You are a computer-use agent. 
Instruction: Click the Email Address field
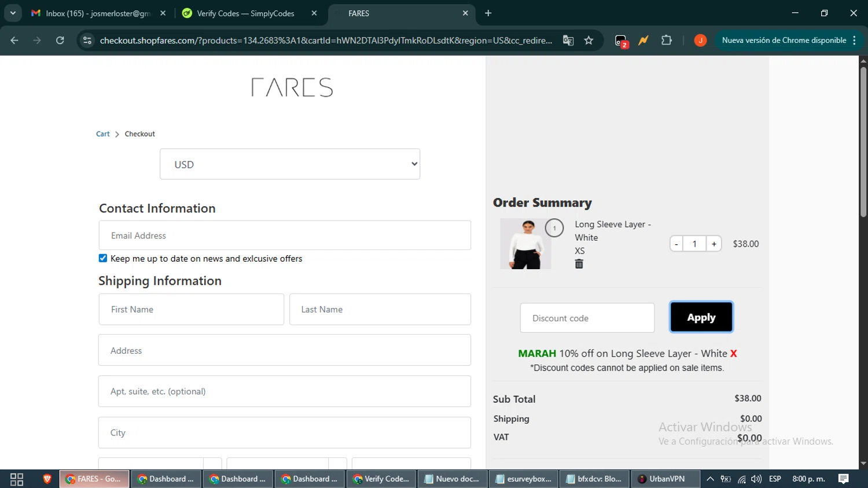click(x=285, y=235)
